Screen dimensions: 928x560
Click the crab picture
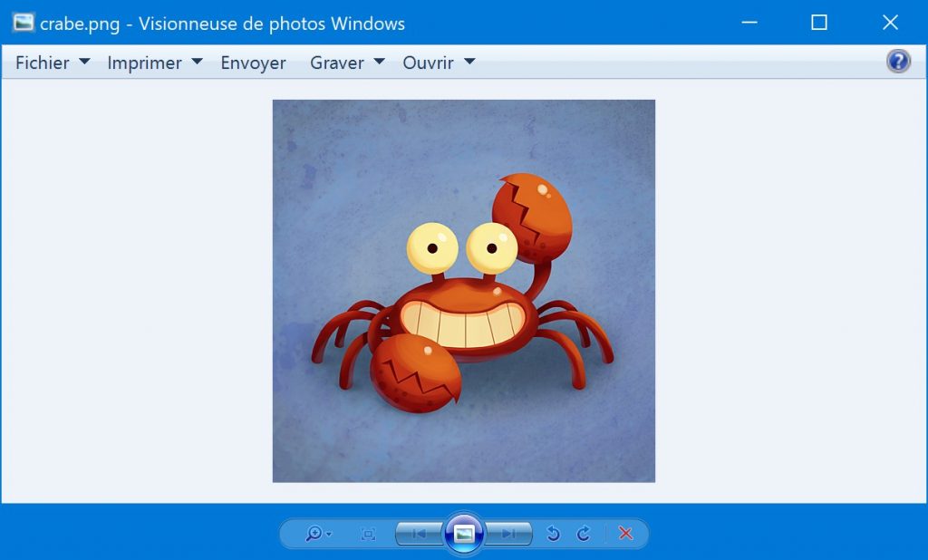pos(463,291)
